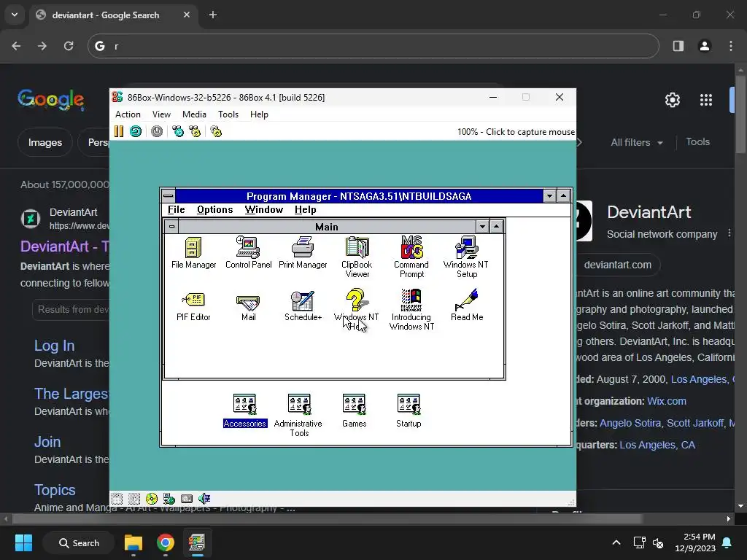747x560 pixels.
Task: Open Program Manager Window menu
Action: (263, 209)
